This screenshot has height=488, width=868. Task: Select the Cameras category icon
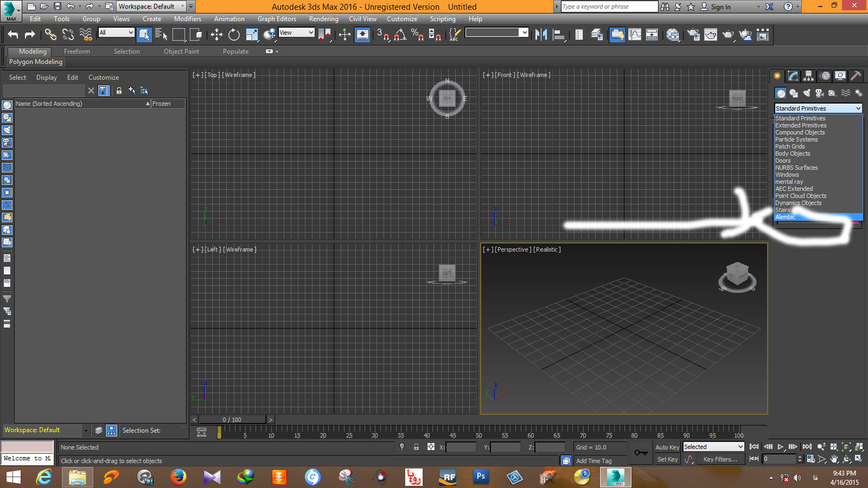(820, 93)
